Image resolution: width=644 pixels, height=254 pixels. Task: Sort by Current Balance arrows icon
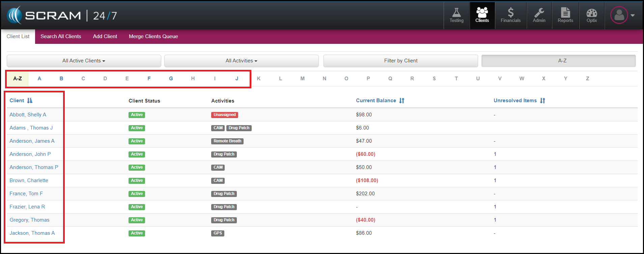coord(401,101)
